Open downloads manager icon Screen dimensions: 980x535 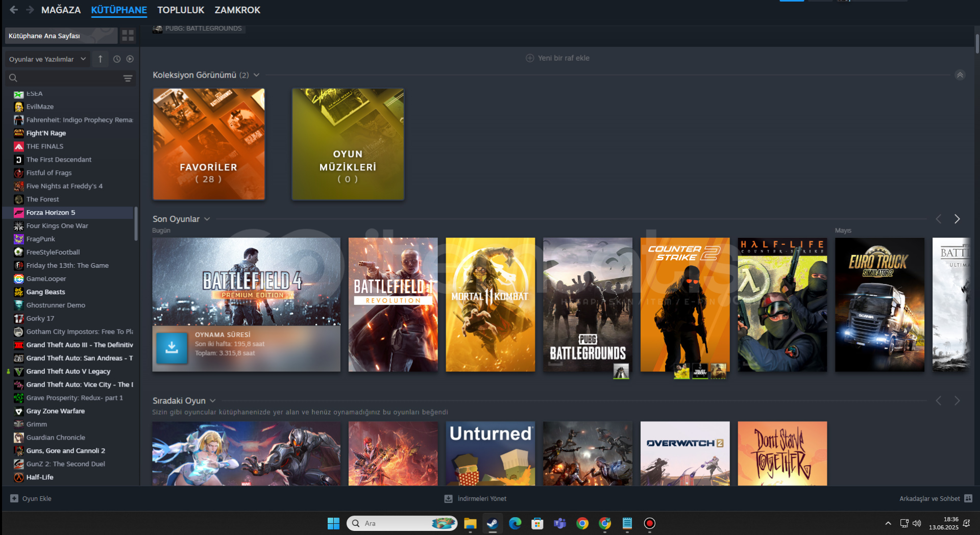point(448,499)
